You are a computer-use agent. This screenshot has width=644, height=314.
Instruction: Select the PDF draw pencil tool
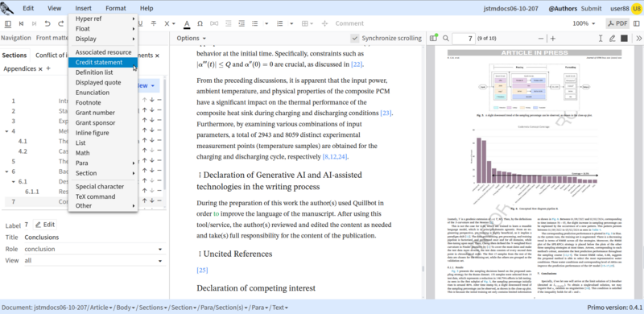(x=613, y=39)
